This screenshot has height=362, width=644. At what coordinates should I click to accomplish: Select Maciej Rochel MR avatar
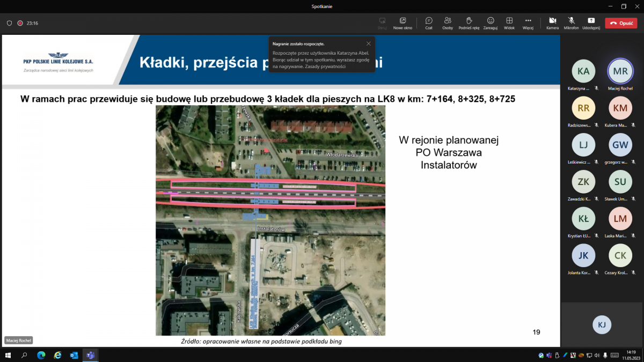[620, 71]
